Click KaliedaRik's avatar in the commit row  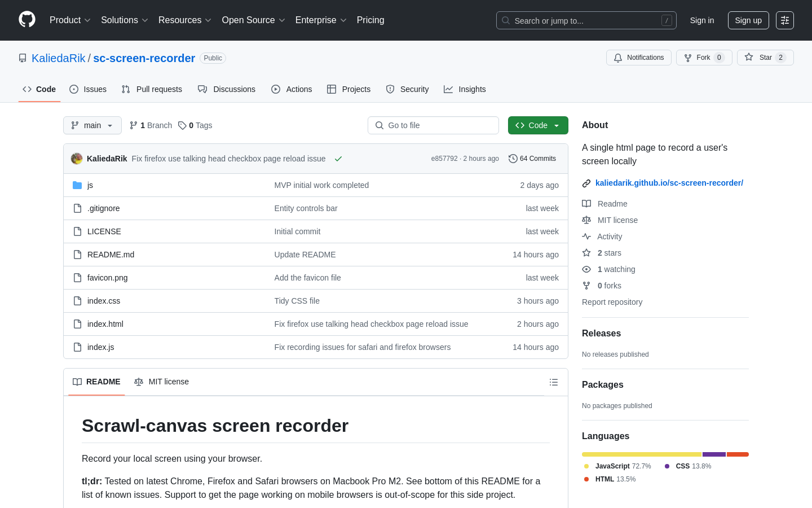tap(77, 159)
